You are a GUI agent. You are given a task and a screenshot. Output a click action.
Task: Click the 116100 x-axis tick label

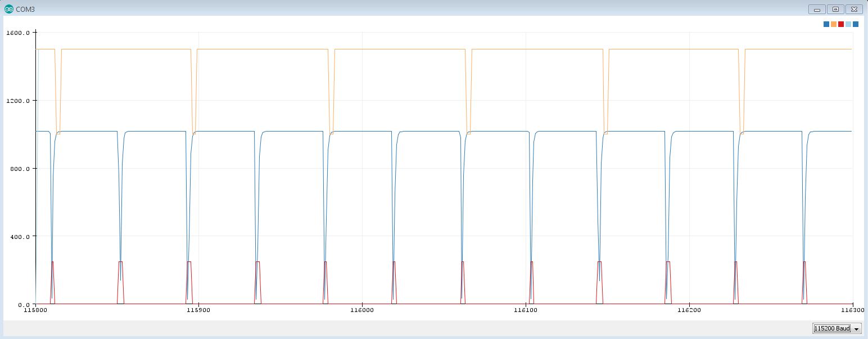pos(525,310)
